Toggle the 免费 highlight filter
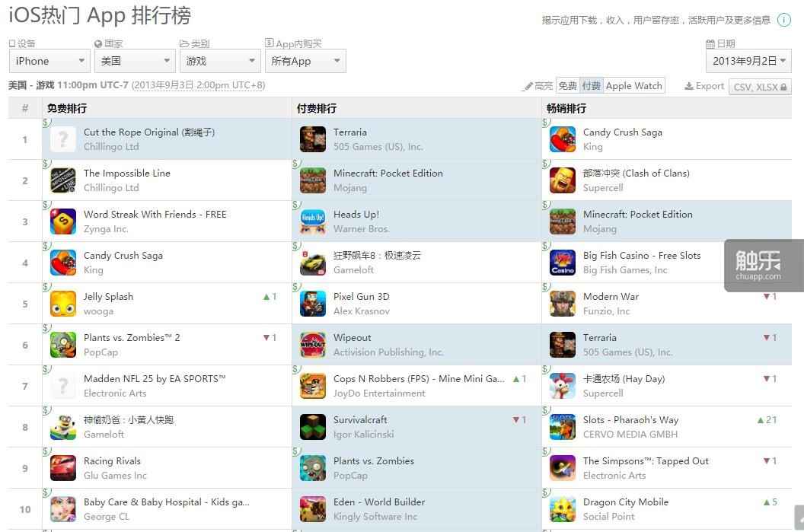This screenshot has height=532, width=804. tap(568, 85)
